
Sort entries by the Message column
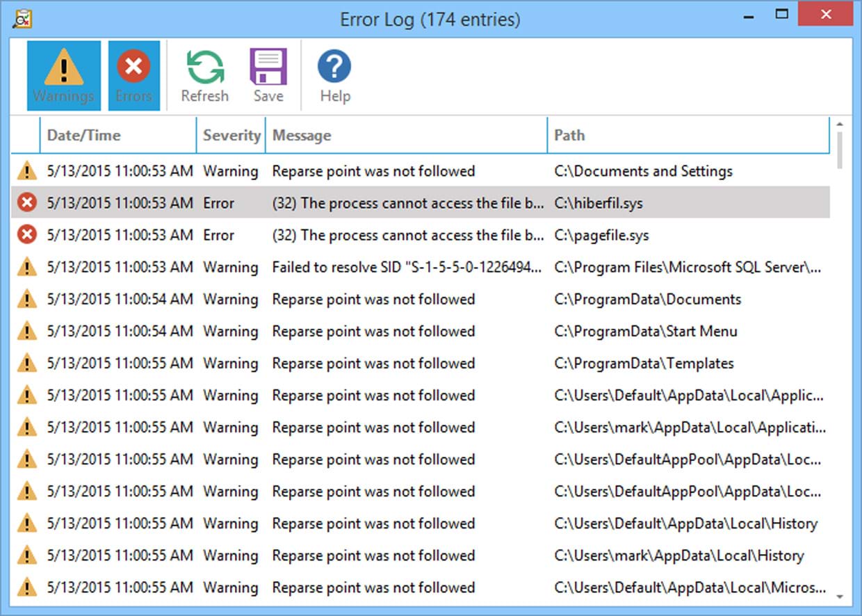(x=302, y=135)
